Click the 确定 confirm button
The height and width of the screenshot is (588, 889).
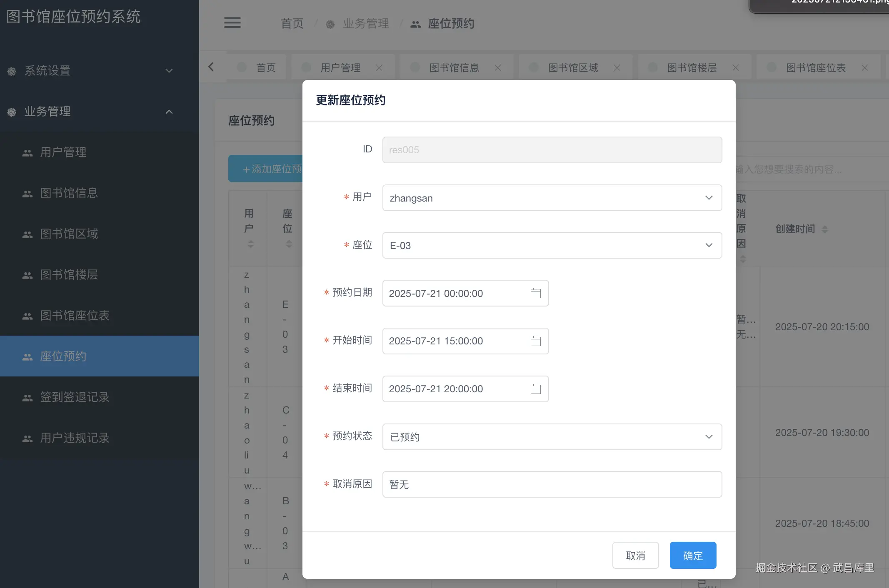click(692, 556)
